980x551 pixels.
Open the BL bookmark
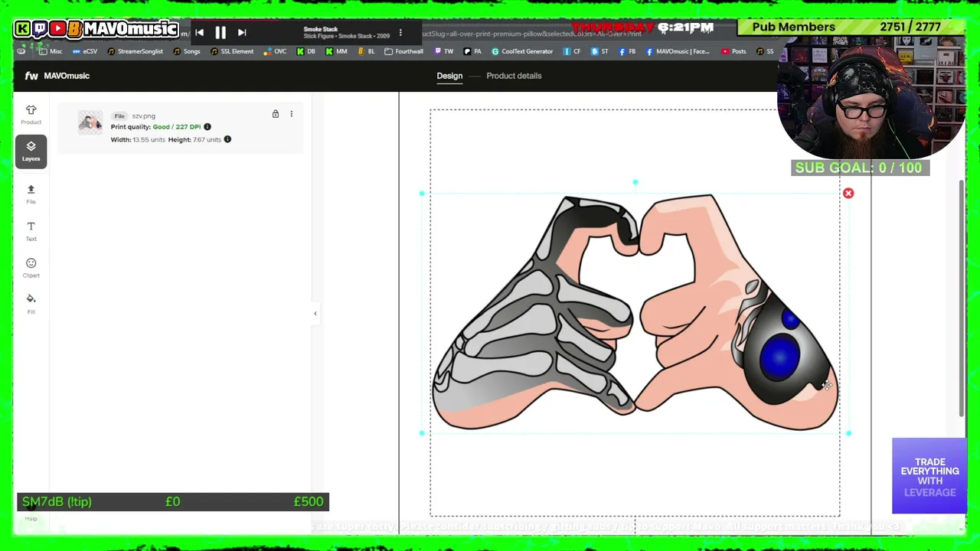366,51
